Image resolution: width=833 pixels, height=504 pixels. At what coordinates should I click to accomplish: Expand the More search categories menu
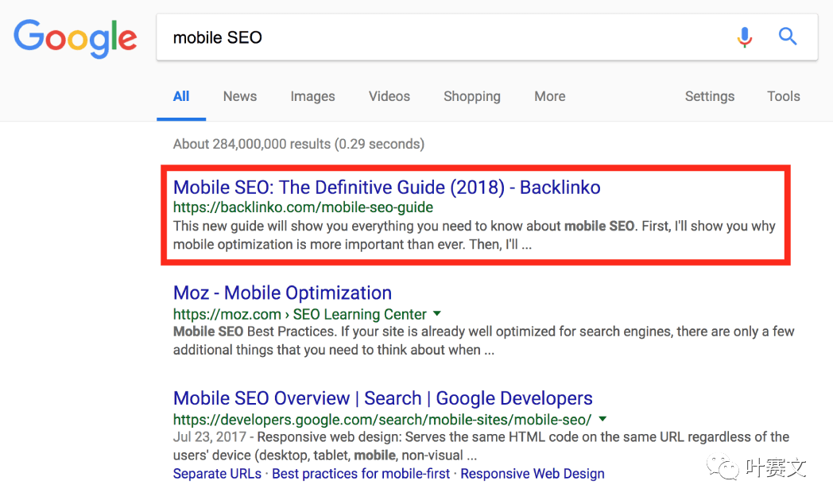point(549,96)
